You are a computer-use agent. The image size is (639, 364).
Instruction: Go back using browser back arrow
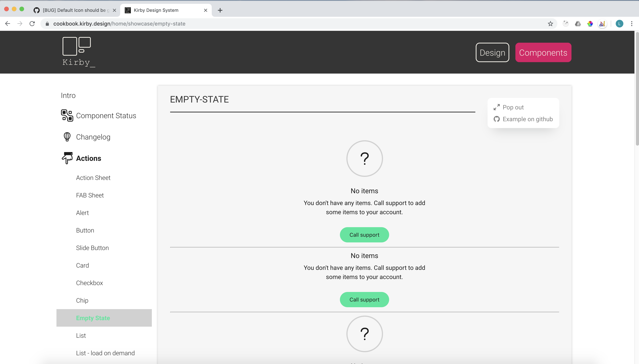click(x=7, y=24)
